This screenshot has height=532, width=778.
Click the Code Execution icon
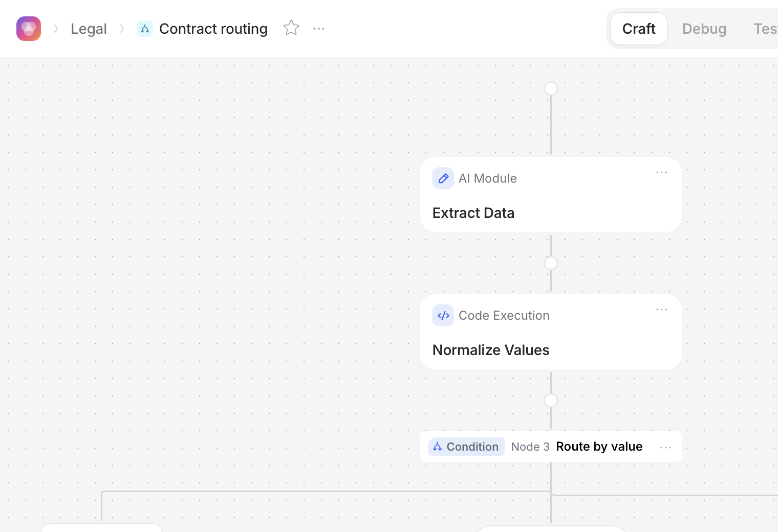[443, 316]
